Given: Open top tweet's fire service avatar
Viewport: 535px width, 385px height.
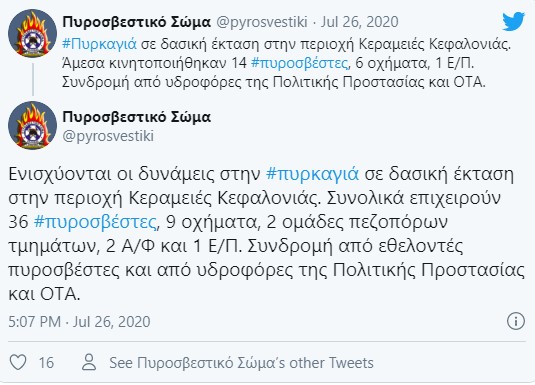Looking at the screenshot, I should tap(32, 33).
